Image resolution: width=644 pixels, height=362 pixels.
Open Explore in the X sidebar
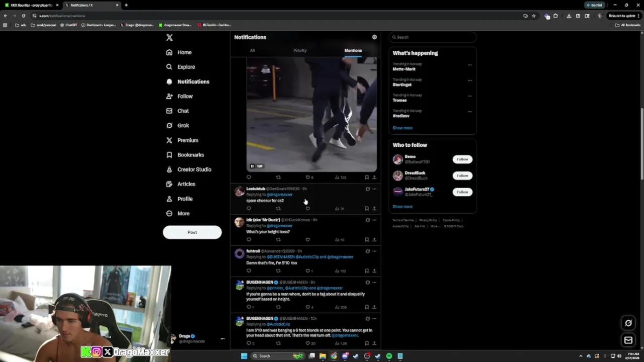pyautogui.click(x=180, y=67)
